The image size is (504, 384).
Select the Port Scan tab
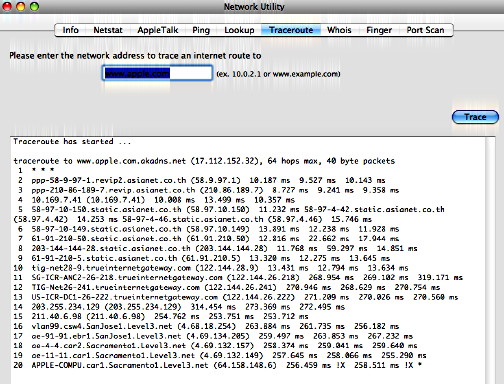[425, 30]
